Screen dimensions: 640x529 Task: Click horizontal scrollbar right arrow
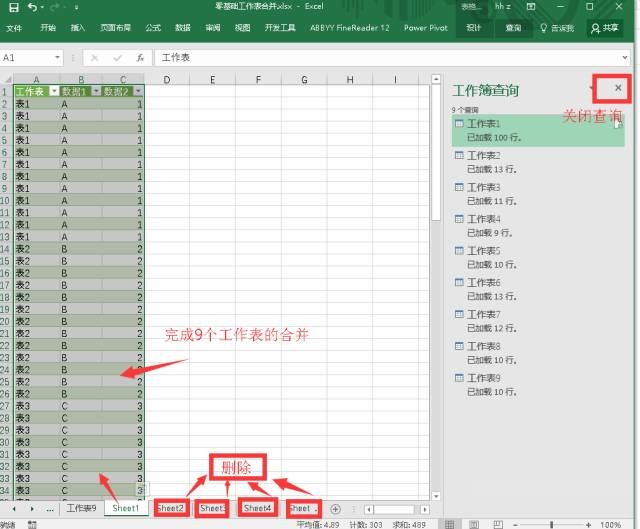(425, 509)
